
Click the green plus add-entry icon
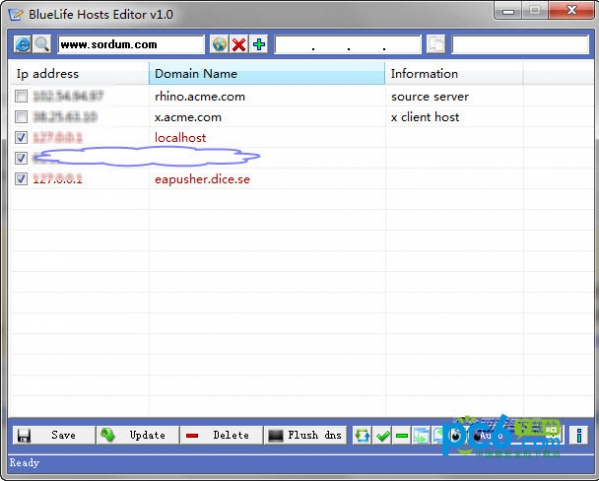(259, 44)
